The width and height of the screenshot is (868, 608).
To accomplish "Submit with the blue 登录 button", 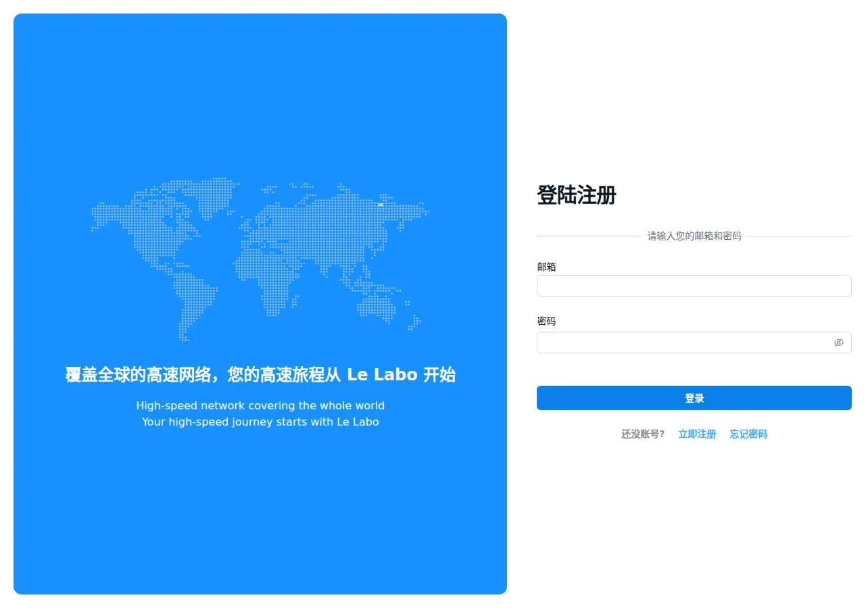I will (694, 398).
